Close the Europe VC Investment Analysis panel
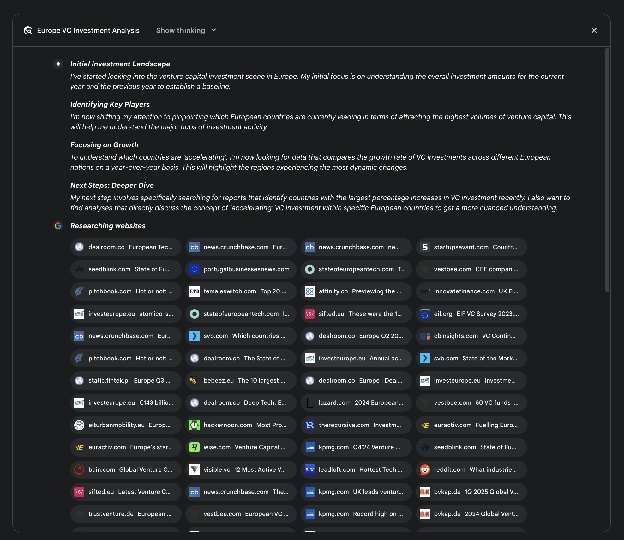Screen dimensions: 624x540 coord(594,31)
